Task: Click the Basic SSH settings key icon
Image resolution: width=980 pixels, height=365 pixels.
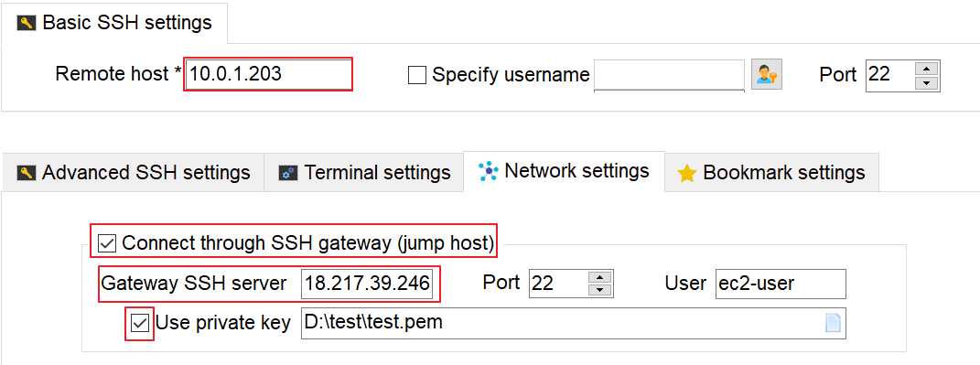Action: pyautogui.click(x=27, y=23)
